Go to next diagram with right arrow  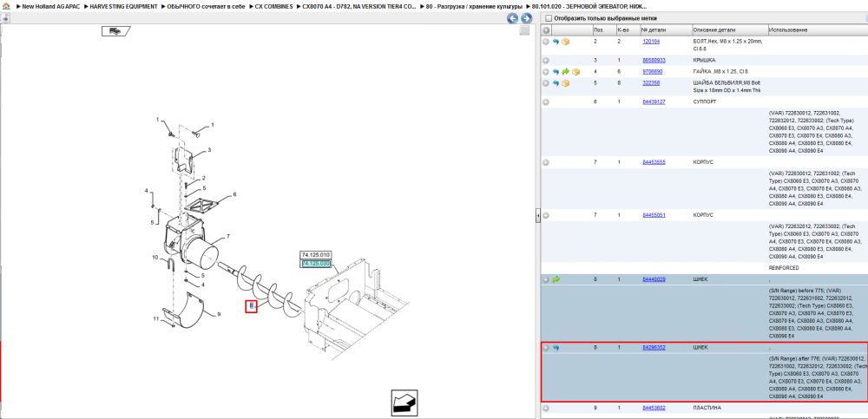point(527,18)
